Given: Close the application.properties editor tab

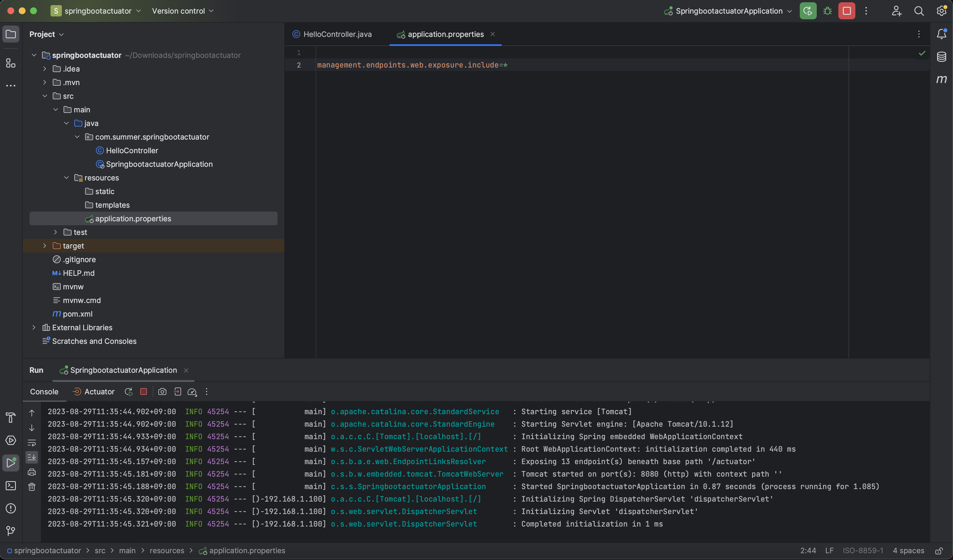Looking at the screenshot, I should coord(492,34).
